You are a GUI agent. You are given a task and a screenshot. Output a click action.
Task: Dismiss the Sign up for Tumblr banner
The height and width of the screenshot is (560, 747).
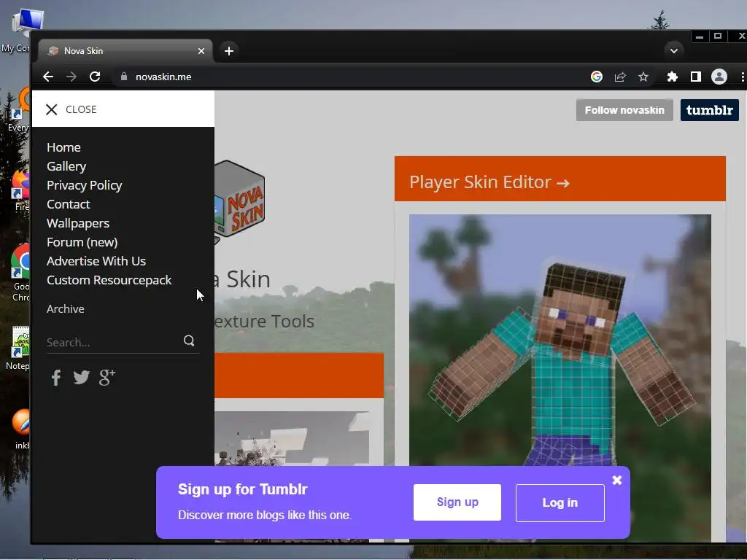click(x=617, y=480)
